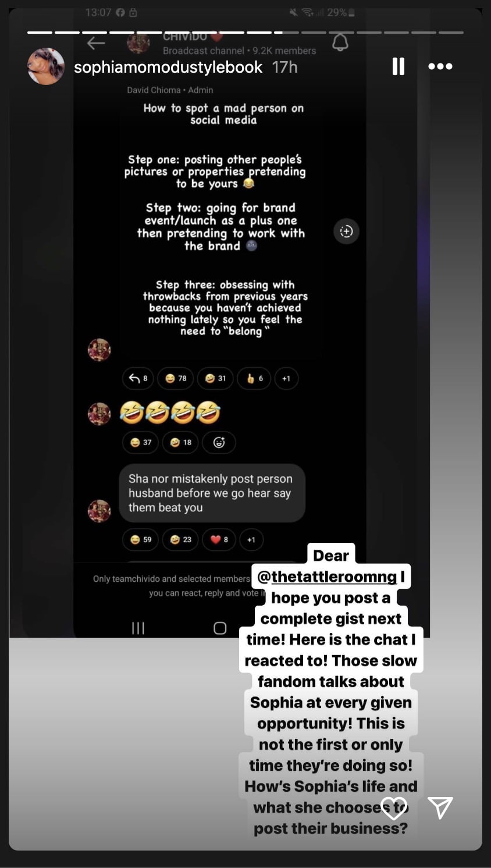This screenshot has width=491, height=868.
Task: Jump to first story progress segment
Action: 40,32
